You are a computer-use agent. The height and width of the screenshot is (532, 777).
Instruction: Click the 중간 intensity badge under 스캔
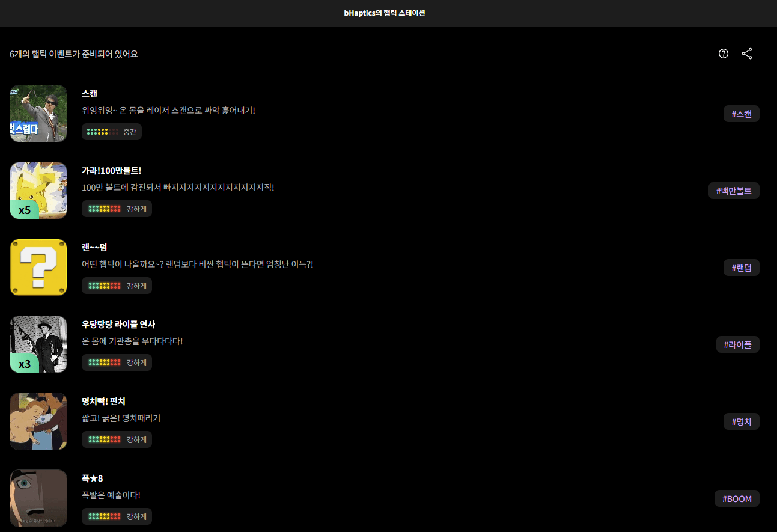(x=112, y=131)
